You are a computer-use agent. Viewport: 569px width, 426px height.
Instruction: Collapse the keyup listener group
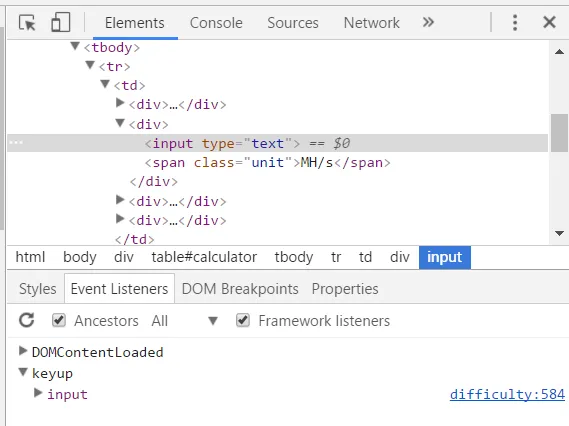point(23,372)
